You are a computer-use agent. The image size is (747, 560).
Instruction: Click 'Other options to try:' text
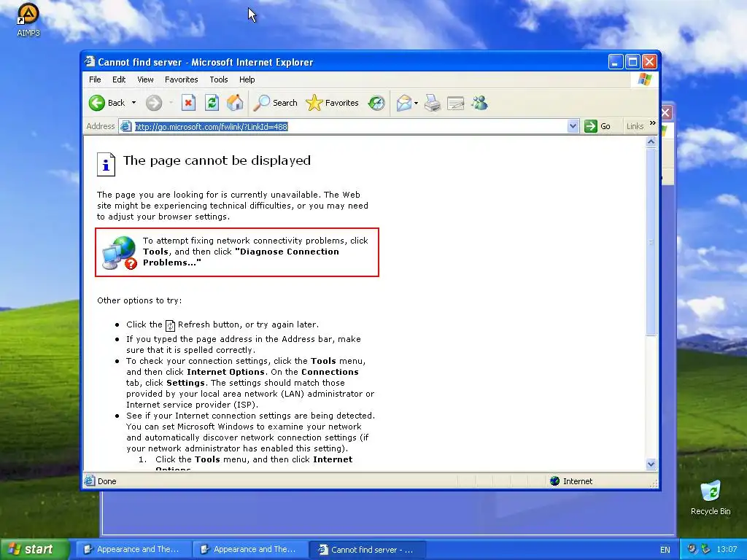[x=139, y=300]
